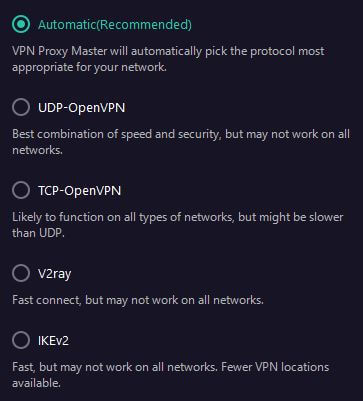
Task: Click 'Fast, but may not work' text under IKEv2
Action: [x=115, y=367]
